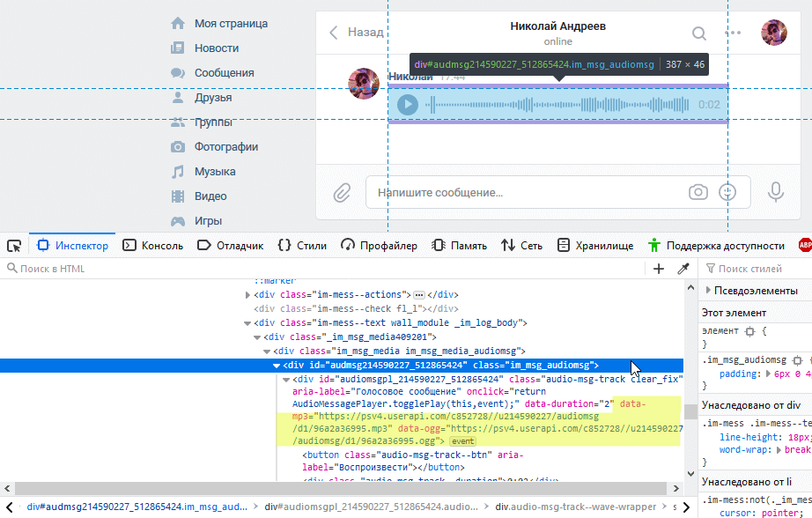The image size is (812, 518).
Task: Add a new node with the plus button
Action: pyautogui.click(x=659, y=269)
